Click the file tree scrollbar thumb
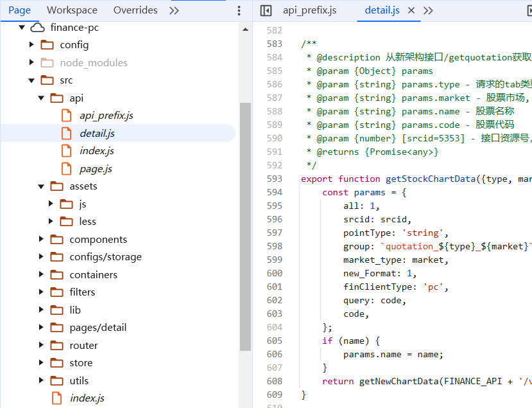The width and height of the screenshot is (532, 408). pos(245,227)
